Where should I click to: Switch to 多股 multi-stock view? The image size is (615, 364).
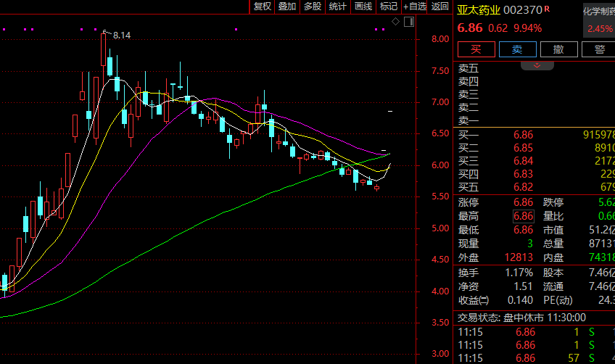click(312, 7)
